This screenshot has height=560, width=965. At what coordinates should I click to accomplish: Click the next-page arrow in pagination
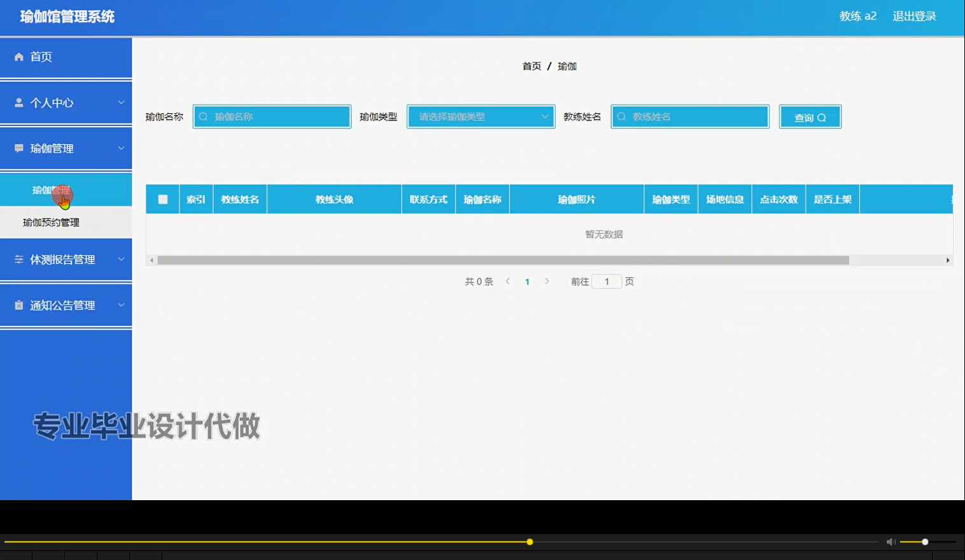(x=547, y=281)
